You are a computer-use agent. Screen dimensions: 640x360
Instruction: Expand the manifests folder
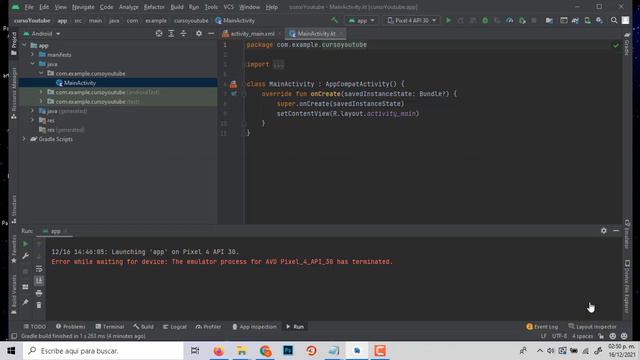tap(33, 55)
